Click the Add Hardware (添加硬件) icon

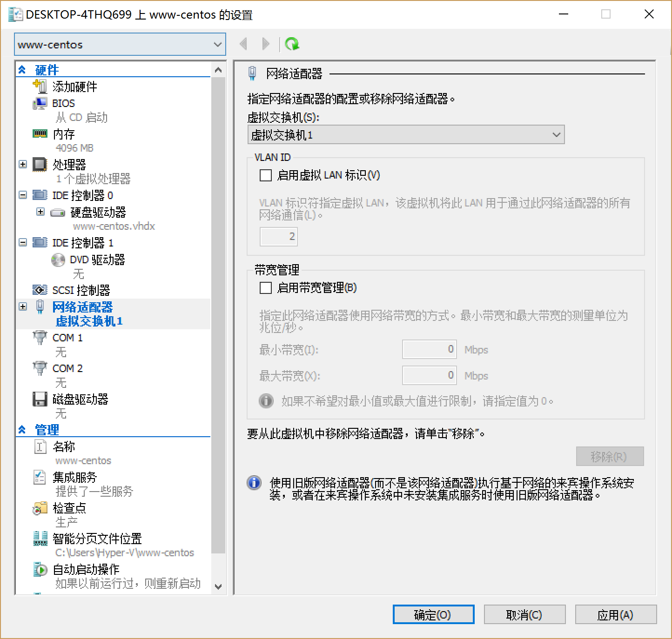(40, 87)
